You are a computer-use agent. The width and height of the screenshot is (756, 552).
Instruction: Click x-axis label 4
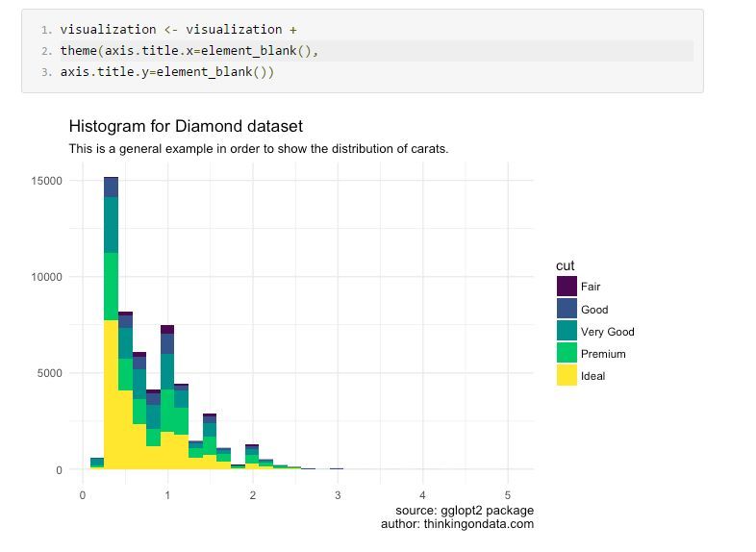click(422, 495)
